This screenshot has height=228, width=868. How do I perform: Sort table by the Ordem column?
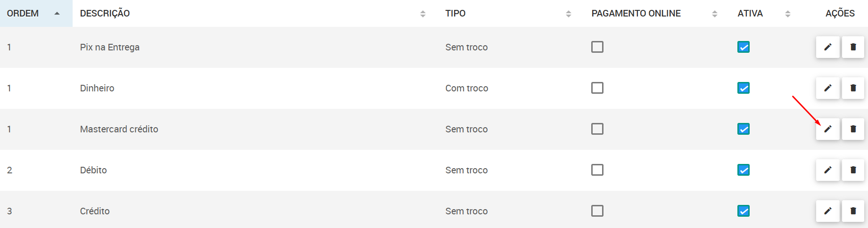[36, 13]
